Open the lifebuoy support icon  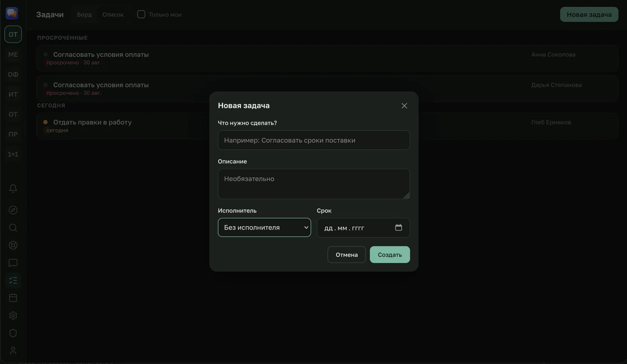13,245
